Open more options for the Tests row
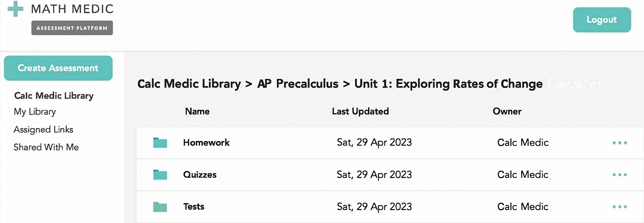644x223 pixels. point(619,207)
